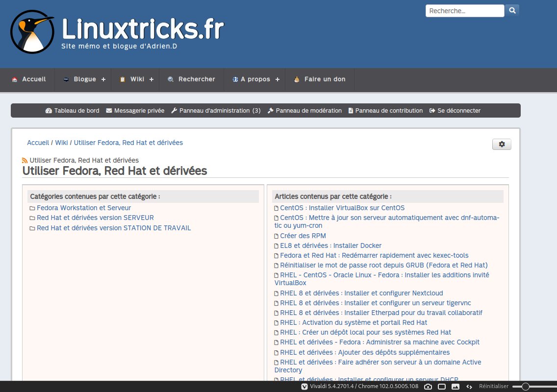Open the Wiki menu item

[x=137, y=79]
